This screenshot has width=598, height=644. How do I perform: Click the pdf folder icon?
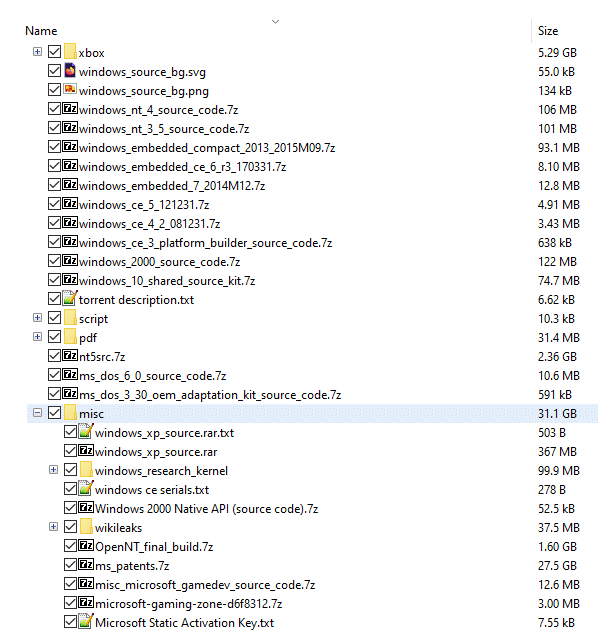pos(70,337)
